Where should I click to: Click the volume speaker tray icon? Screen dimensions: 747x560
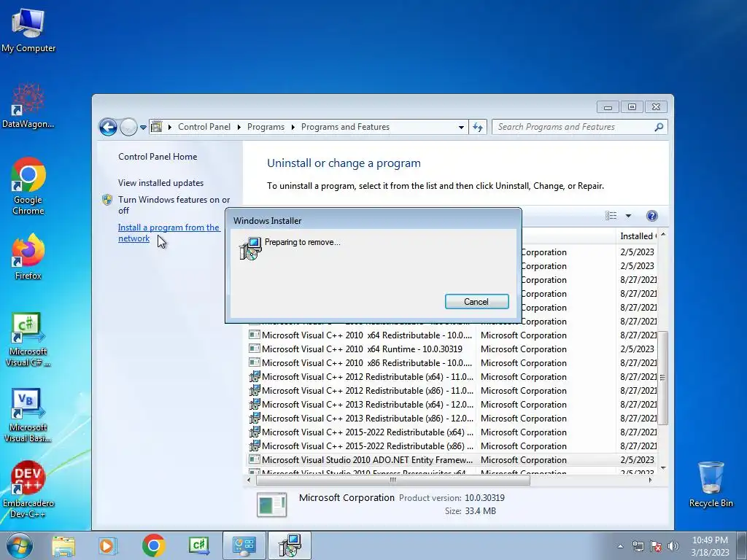(673, 546)
